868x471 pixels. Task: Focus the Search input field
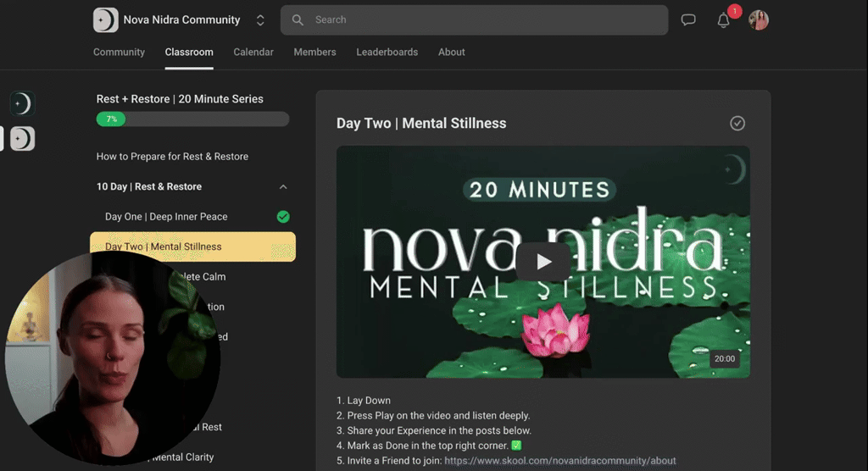[474, 20]
